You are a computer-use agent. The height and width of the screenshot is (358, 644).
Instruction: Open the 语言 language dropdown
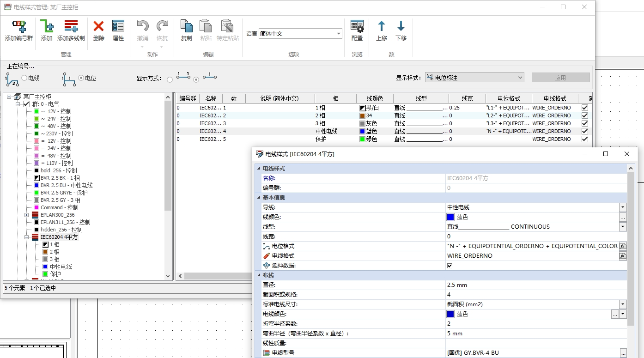click(338, 34)
